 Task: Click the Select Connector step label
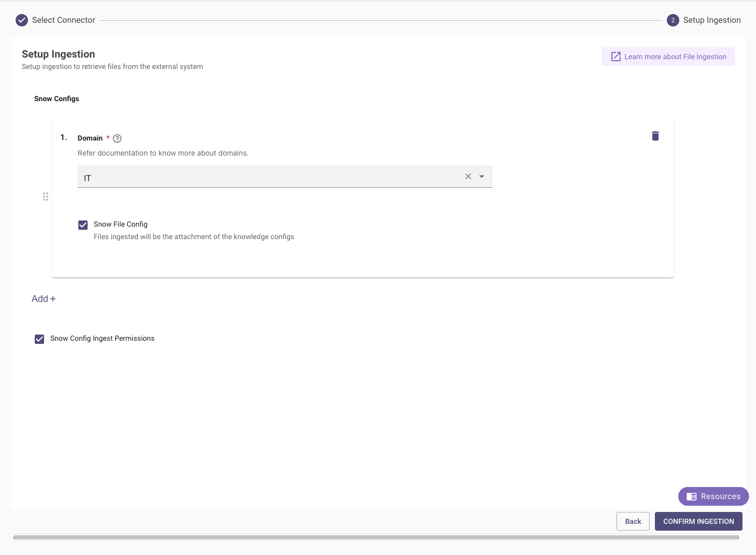[64, 20]
